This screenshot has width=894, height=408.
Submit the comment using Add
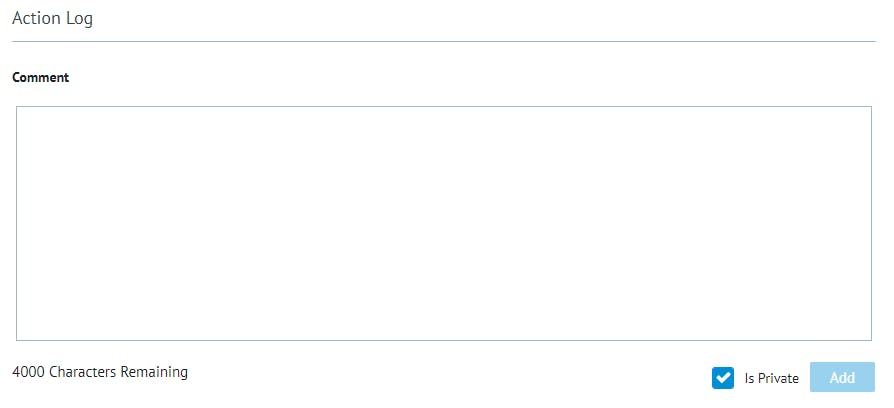(x=842, y=378)
